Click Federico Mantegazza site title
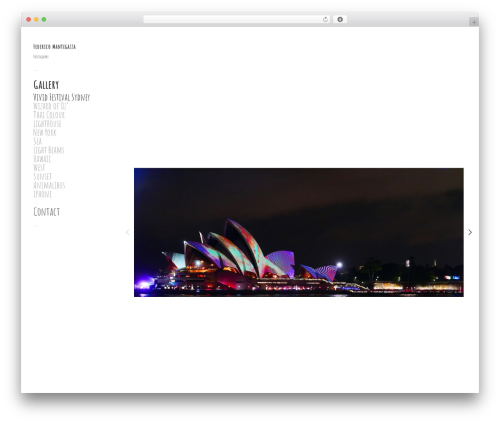 [x=54, y=46]
